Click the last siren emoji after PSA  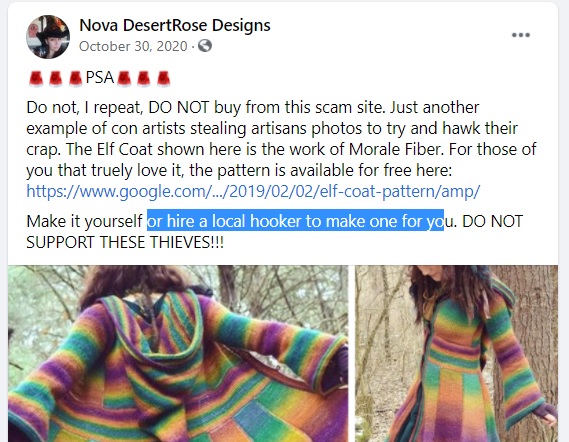click(163, 78)
